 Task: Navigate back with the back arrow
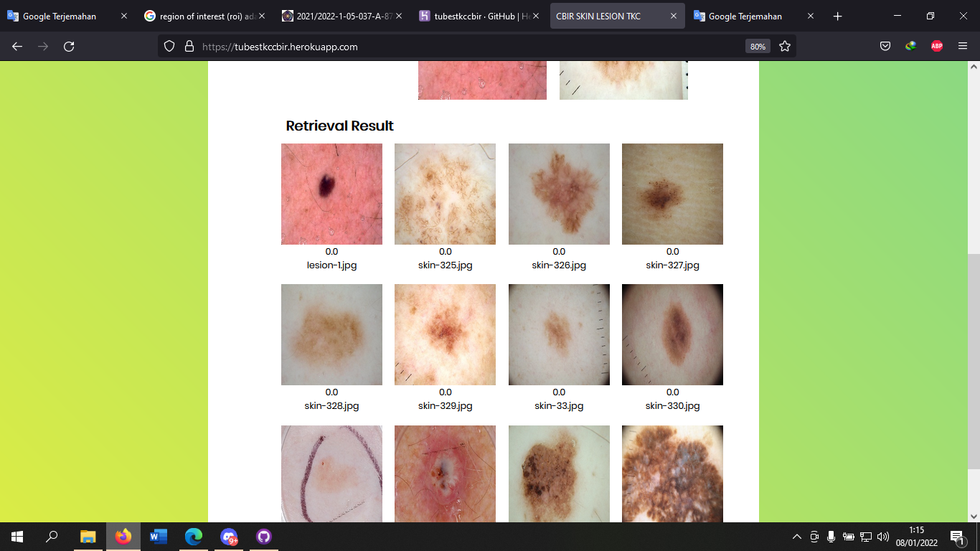[x=17, y=45]
